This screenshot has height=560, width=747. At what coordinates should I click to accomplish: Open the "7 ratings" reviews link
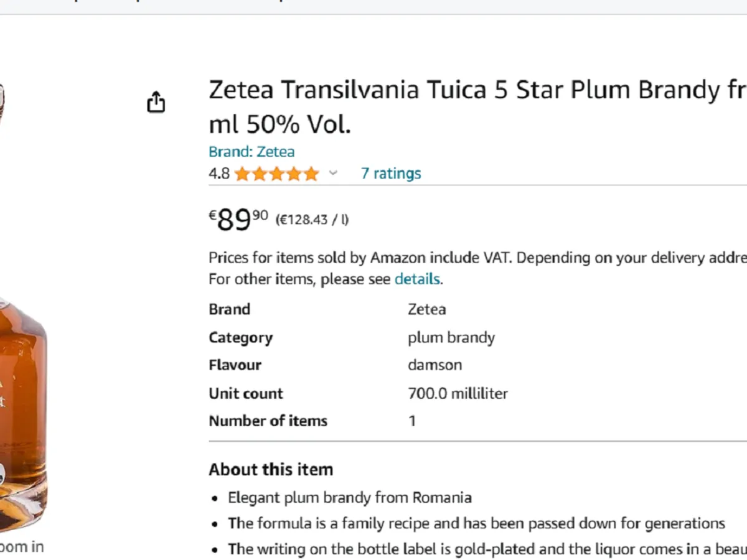click(391, 174)
